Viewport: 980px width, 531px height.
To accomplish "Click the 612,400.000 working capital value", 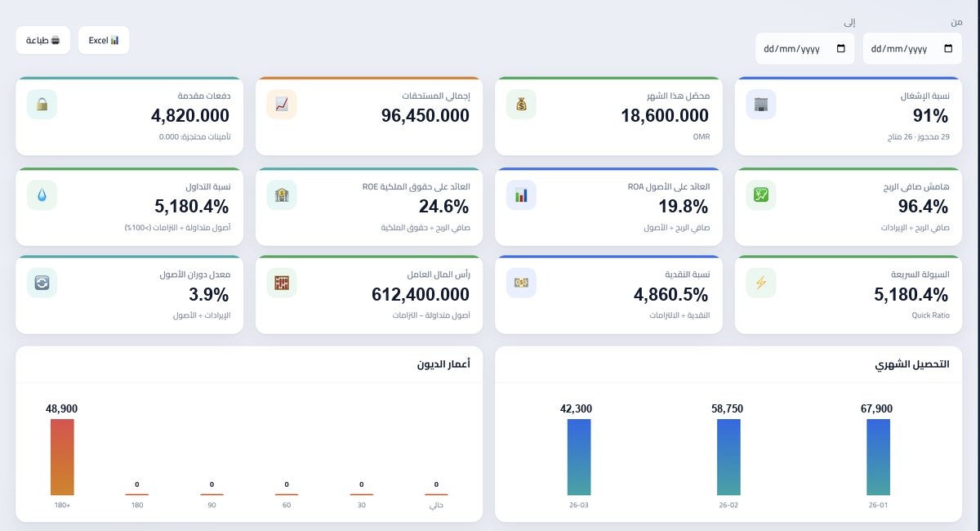I will pos(421,294).
